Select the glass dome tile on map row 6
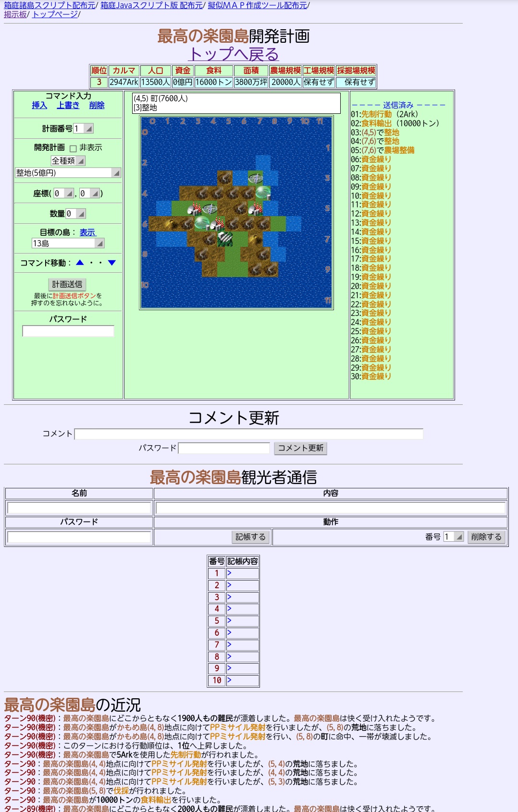The image size is (518, 812). pyautogui.click(x=202, y=223)
